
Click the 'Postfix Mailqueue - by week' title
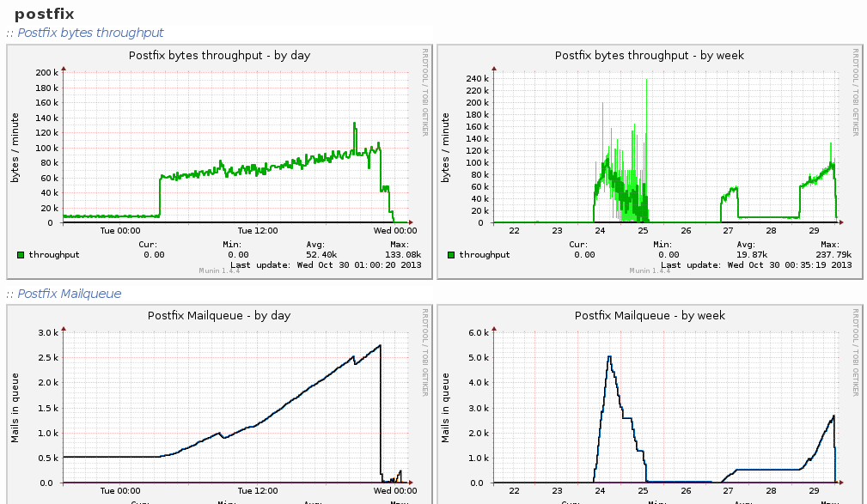pyautogui.click(x=650, y=315)
